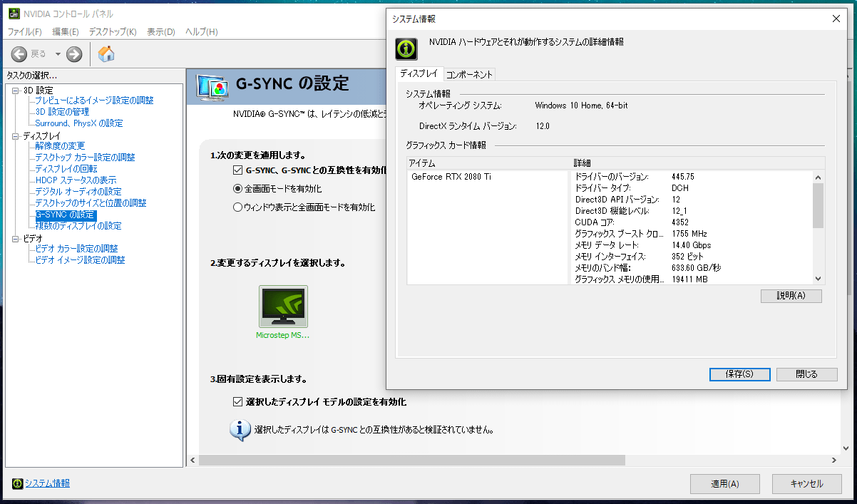Viewport: 857px width, 504px height.
Task: Click the キャンセル button
Action: point(807,484)
